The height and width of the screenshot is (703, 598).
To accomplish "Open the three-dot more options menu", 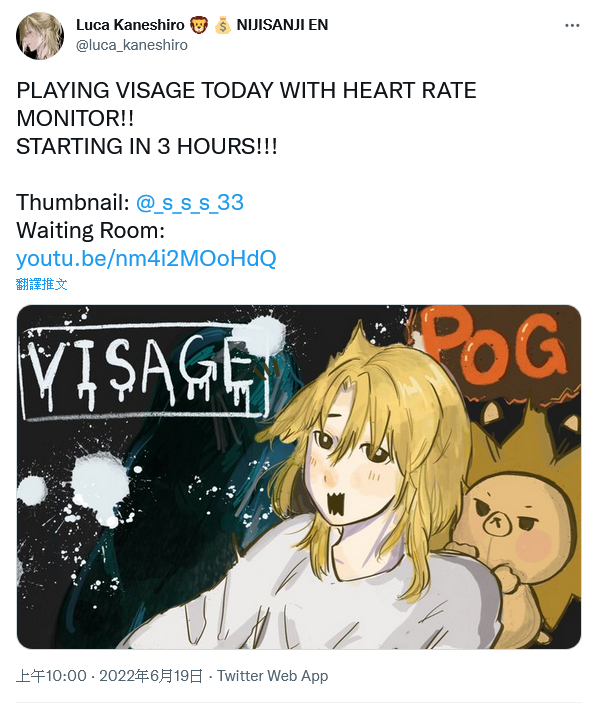I will pos(572,26).
